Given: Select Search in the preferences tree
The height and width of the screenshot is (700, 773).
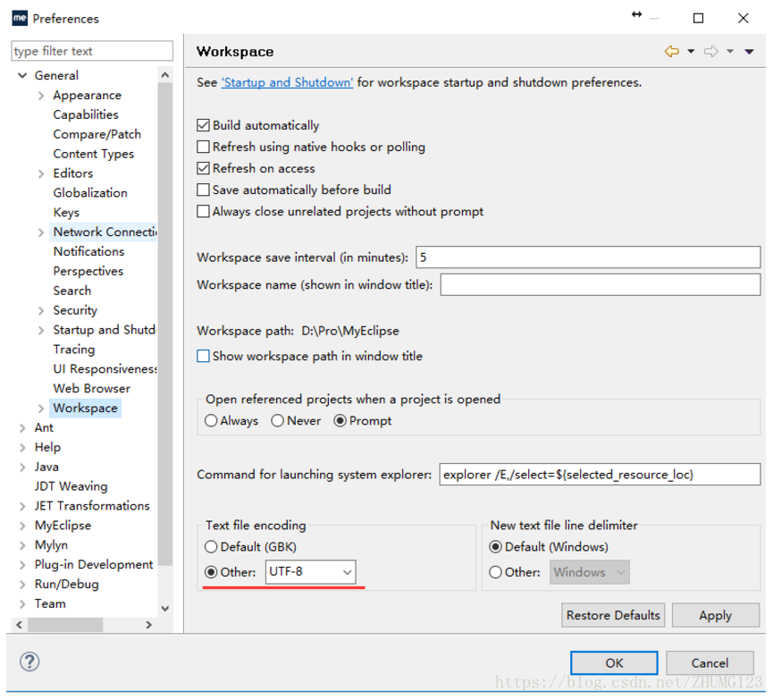Looking at the screenshot, I should pos(72,291).
